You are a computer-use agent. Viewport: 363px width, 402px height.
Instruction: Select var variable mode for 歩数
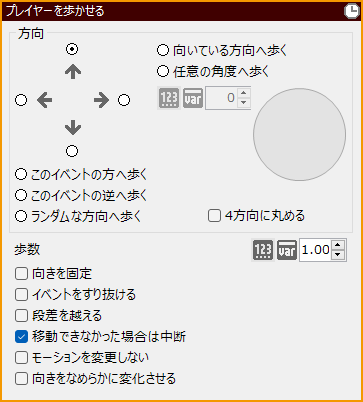(287, 250)
